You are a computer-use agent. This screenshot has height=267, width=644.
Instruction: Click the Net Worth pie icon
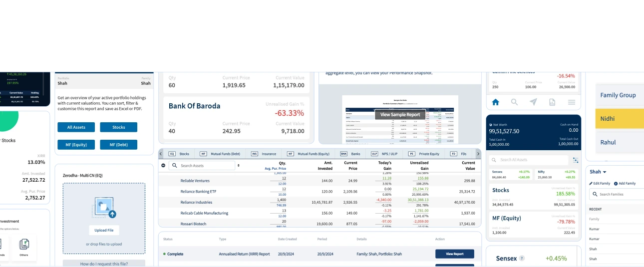(x=491, y=125)
